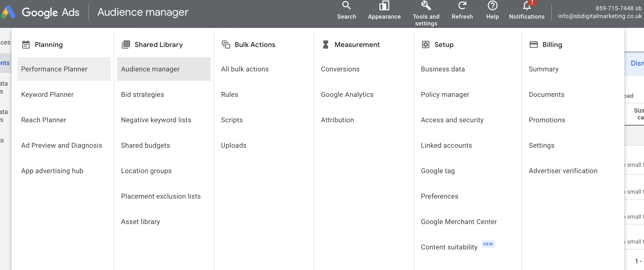Click the Planning calendar icon
The height and width of the screenshot is (270, 644).
coord(26,45)
